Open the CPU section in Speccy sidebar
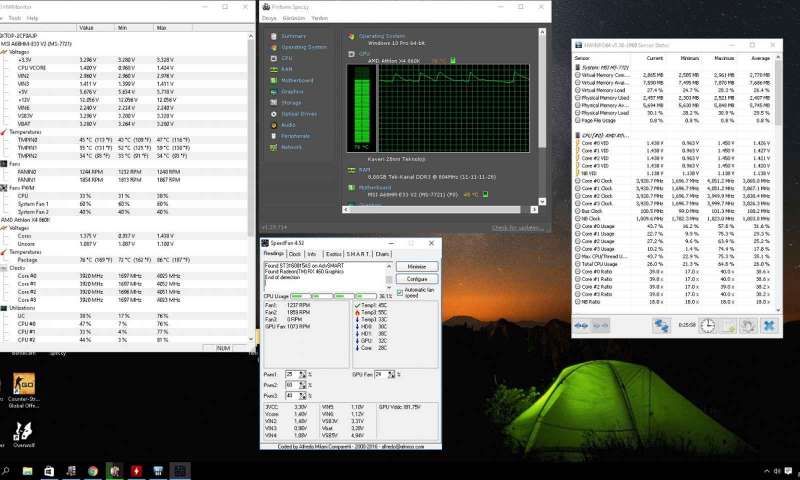 pos(286,58)
